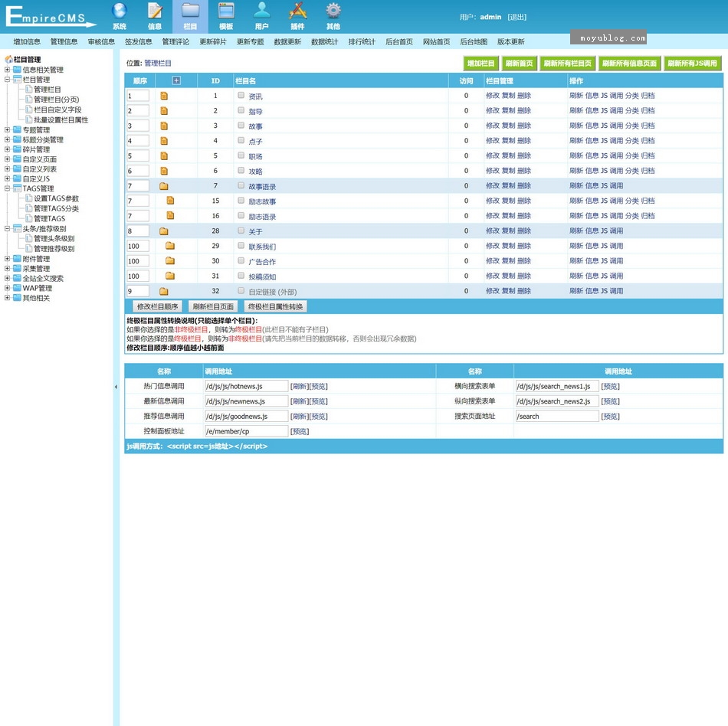The width and height of the screenshot is (728, 726).
Task: Click the 栏目管理 home icon in sidebar
Action: [8, 60]
